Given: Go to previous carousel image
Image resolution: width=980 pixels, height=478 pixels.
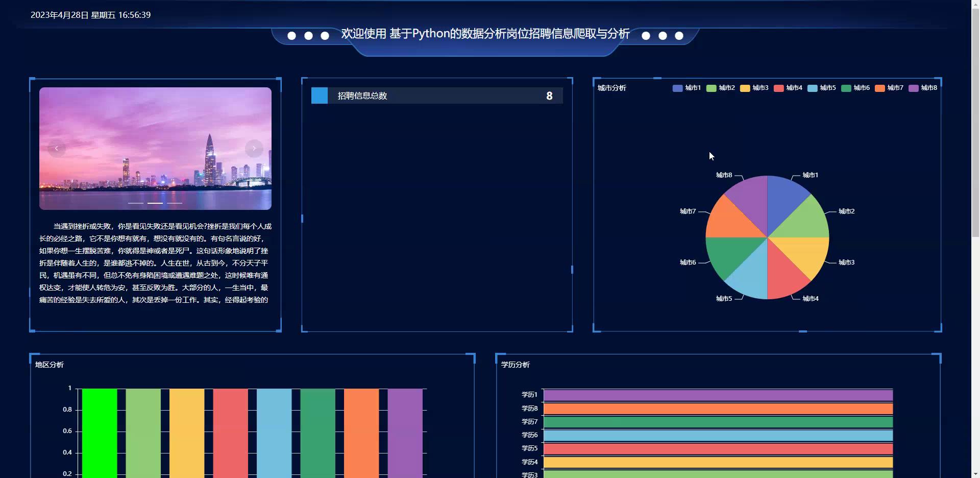Looking at the screenshot, I should pos(57,148).
